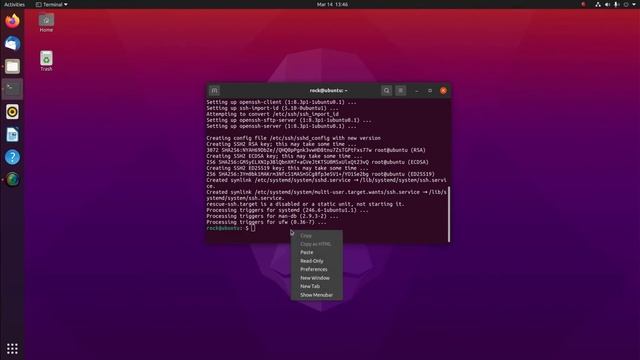Open the Help icon in the dock
The width and height of the screenshot is (640, 360).
click(12, 157)
